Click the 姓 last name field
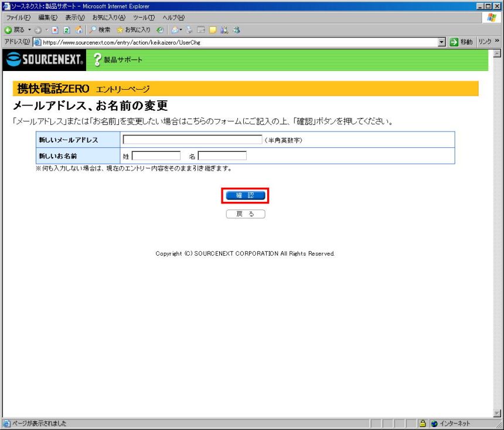 (x=156, y=156)
